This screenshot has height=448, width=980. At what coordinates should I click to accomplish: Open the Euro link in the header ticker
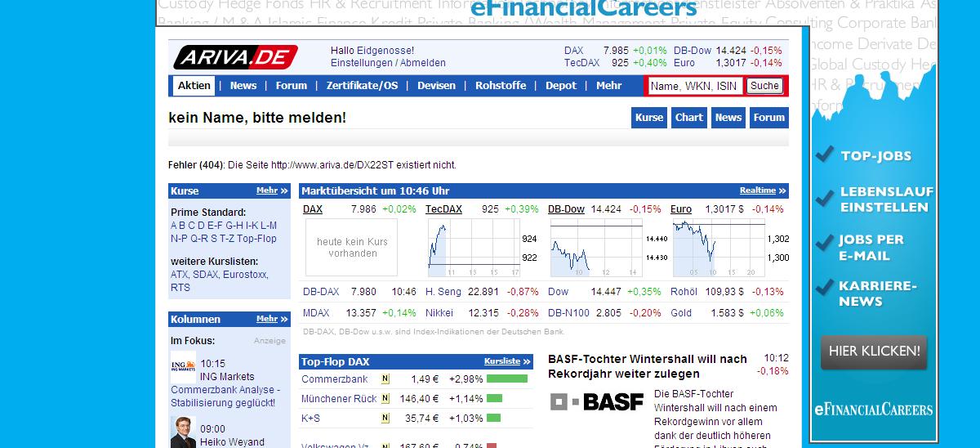click(x=684, y=63)
